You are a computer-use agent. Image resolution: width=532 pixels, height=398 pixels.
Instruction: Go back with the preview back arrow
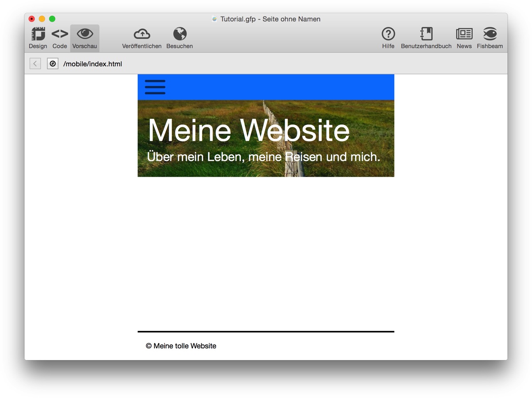pyautogui.click(x=35, y=64)
